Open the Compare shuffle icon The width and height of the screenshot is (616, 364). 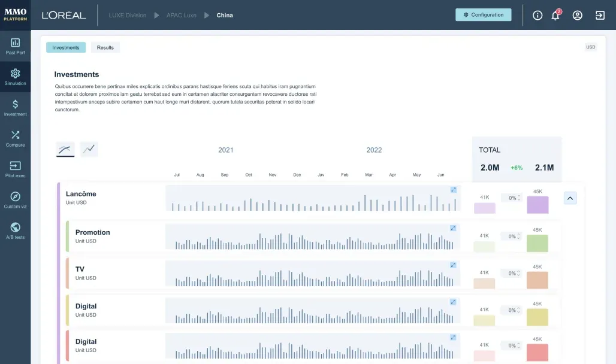click(16, 139)
